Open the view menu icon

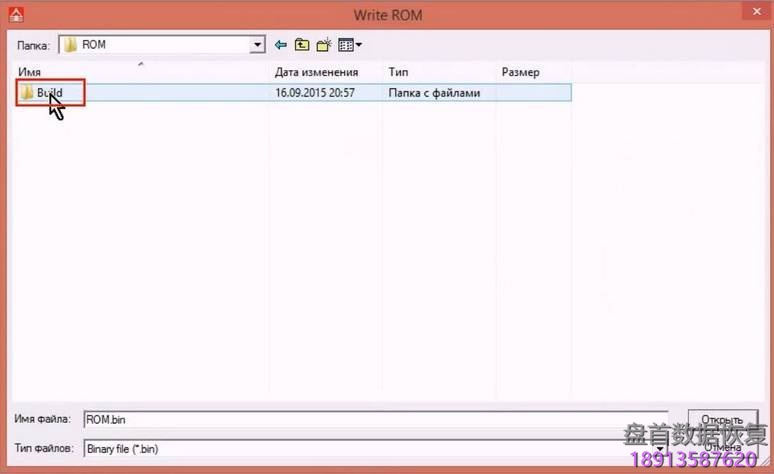click(350, 45)
